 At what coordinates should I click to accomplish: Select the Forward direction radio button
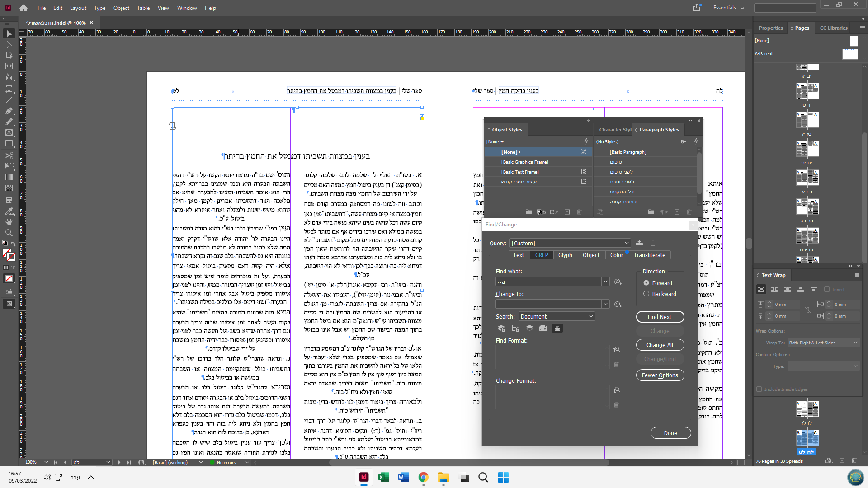646,283
